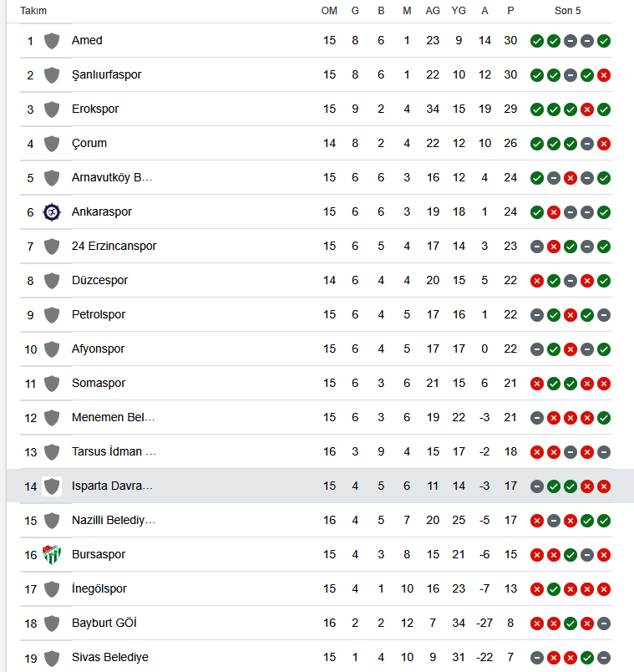Open the Erokspor team link
Screen dimensions: 634x672
[x=95, y=109]
